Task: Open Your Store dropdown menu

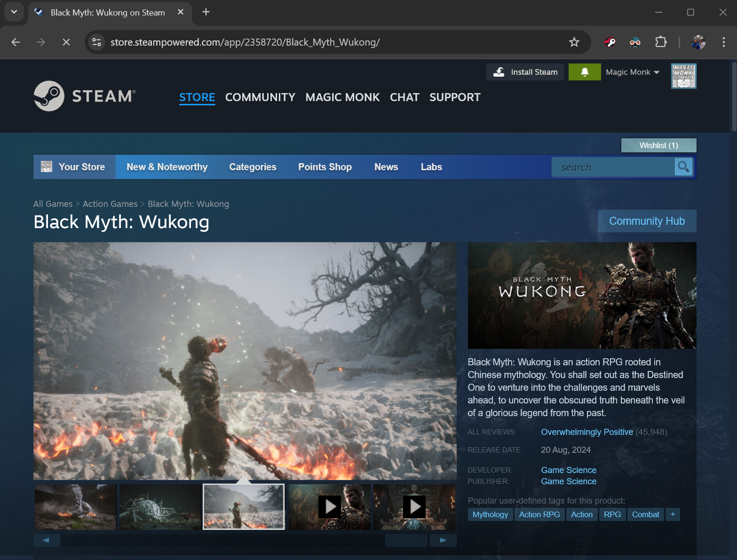Action: tap(74, 167)
